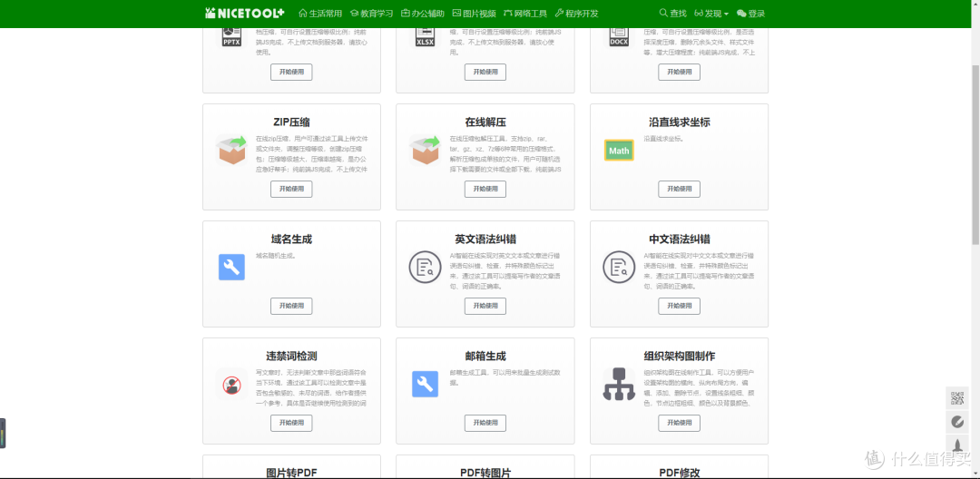Click the rocket back-to-top icon

click(x=957, y=445)
